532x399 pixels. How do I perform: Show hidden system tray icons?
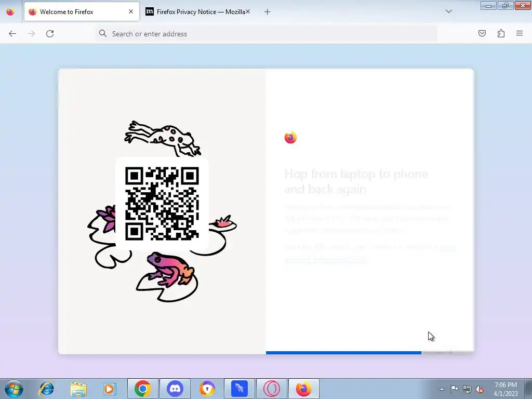tap(442, 389)
